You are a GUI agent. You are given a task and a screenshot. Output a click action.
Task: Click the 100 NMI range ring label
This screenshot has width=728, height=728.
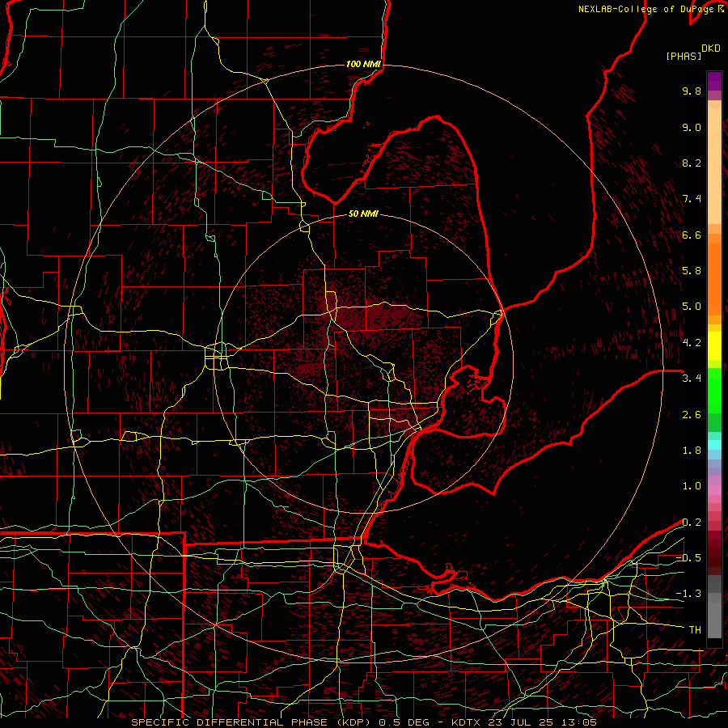[363, 64]
